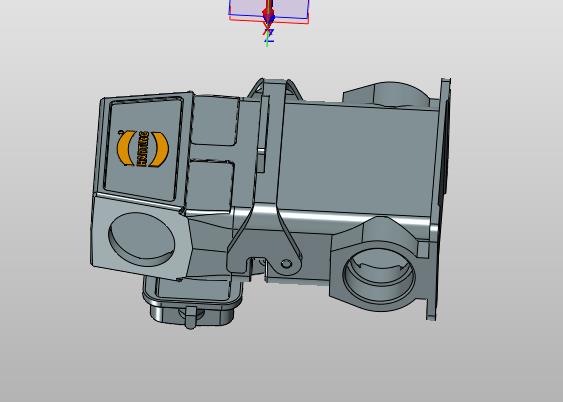Pick the round cable opening on the hexagonal face
This screenshot has height=402, width=563.
[x=141, y=239]
